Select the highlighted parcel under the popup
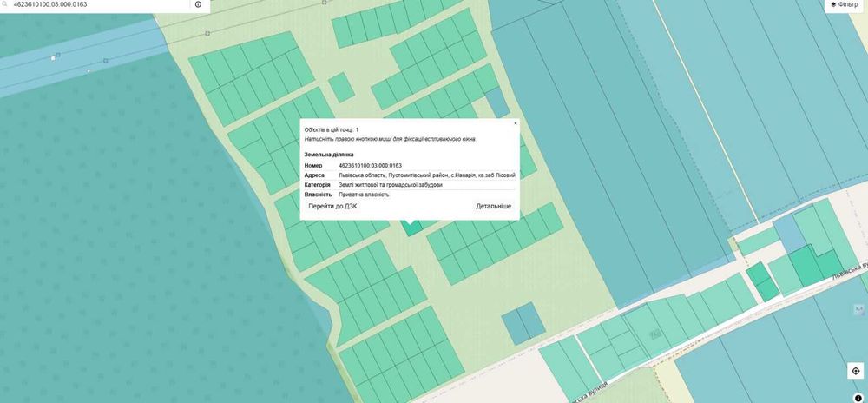 pos(411,228)
